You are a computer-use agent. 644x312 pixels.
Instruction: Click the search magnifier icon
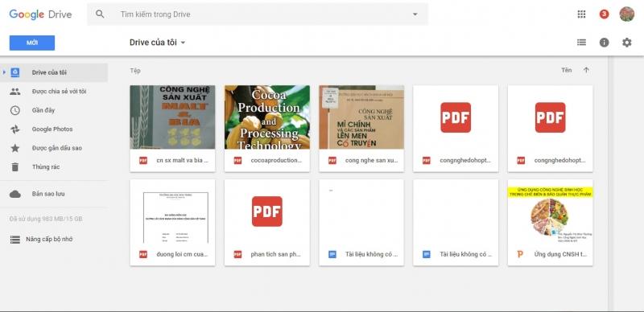[x=100, y=14]
